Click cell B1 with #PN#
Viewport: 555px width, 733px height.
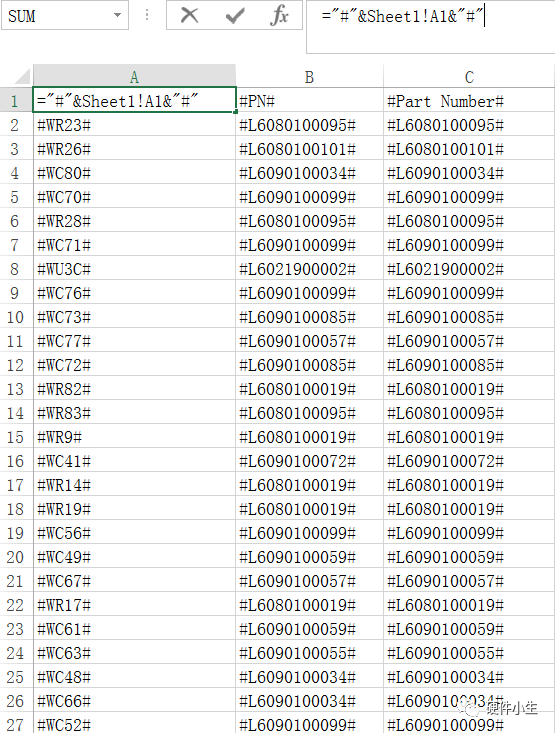click(x=309, y=100)
